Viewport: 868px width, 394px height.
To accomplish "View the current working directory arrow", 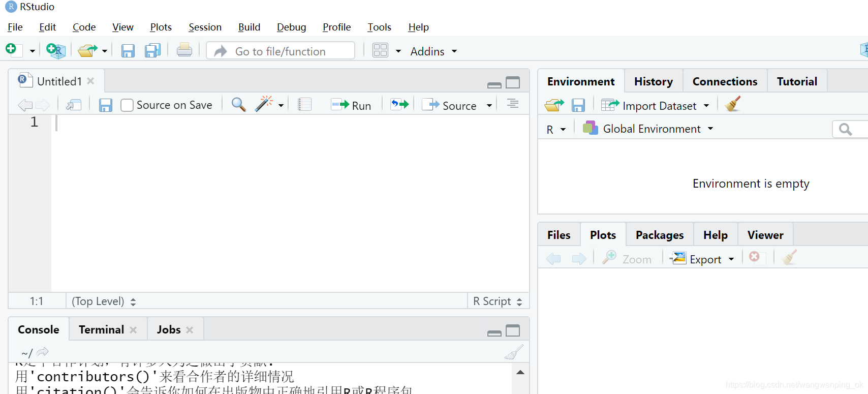I will 43,352.
